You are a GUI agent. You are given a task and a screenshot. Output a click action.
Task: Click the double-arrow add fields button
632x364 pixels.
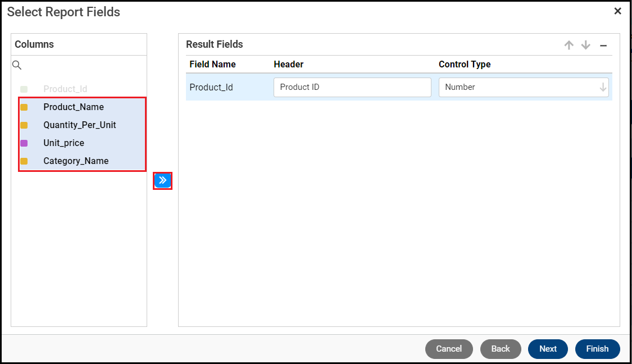point(162,180)
